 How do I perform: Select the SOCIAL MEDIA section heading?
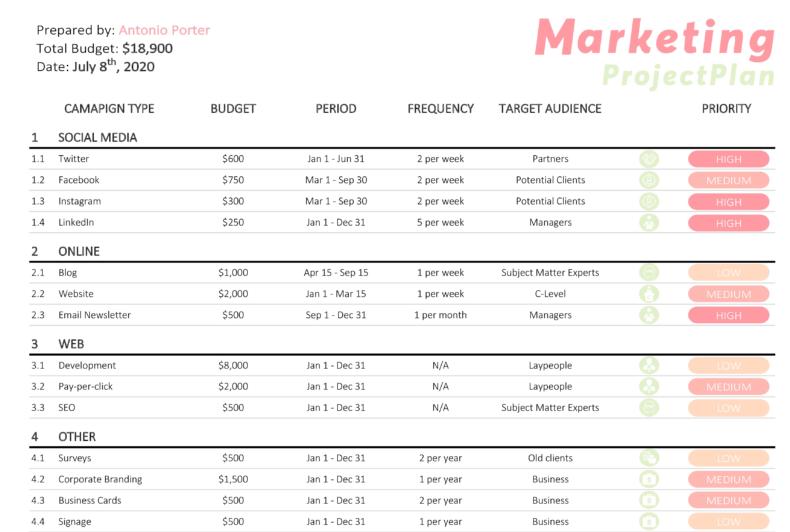(98, 138)
